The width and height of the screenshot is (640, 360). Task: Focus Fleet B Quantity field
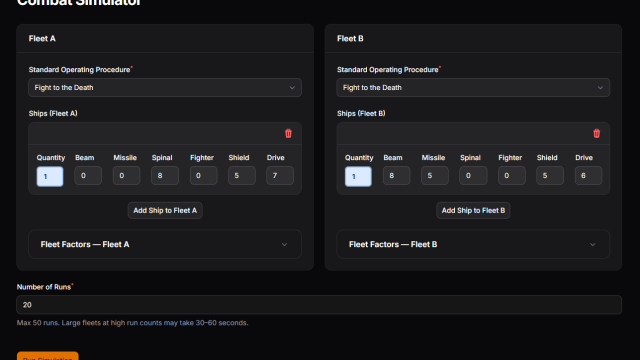click(358, 176)
